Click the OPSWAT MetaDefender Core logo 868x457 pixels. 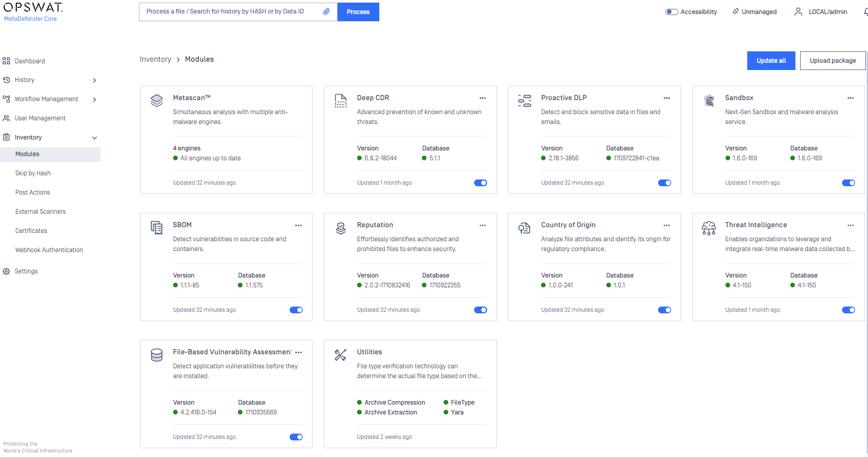point(33,12)
